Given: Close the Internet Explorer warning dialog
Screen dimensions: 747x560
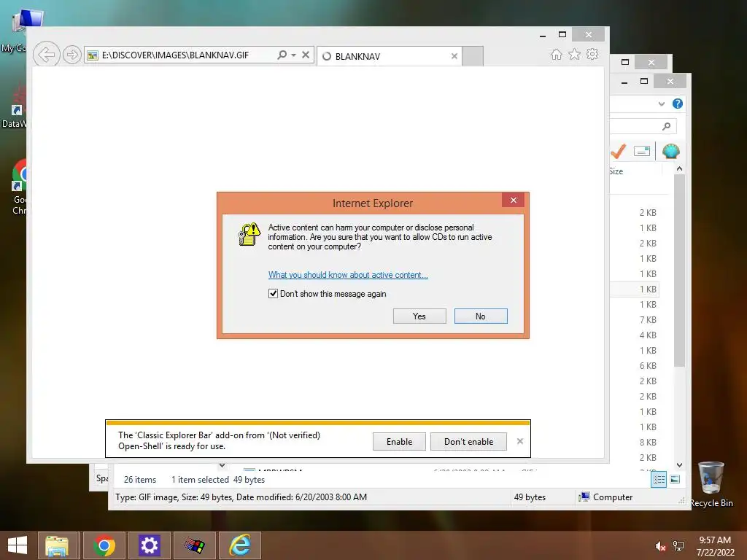Looking at the screenshot, I should [x=513, y=200].
